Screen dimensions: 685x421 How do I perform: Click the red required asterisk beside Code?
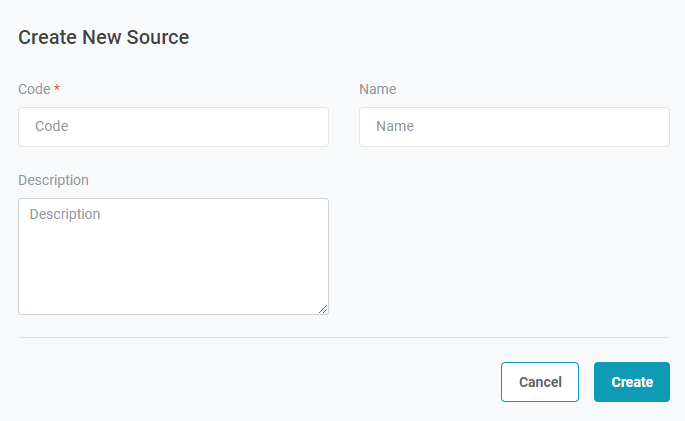[57, 89]
